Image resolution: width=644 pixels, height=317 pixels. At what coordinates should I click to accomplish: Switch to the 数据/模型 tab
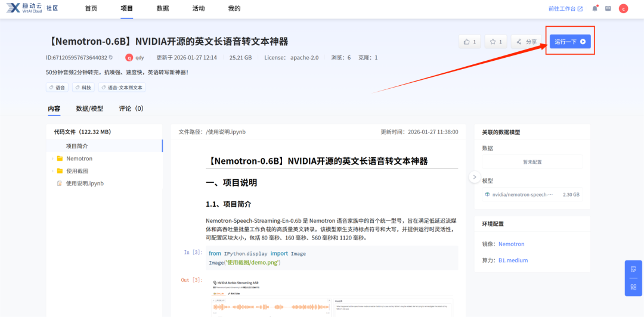tap(89, 108)
